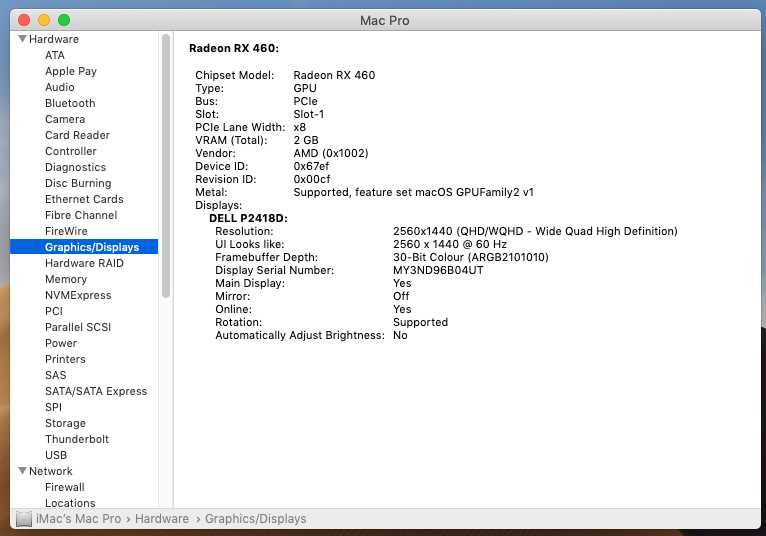Image resolution: width=766 pixels, height=536 pixels.
Task: Open the SAS entry
Action: click(56, 375)
